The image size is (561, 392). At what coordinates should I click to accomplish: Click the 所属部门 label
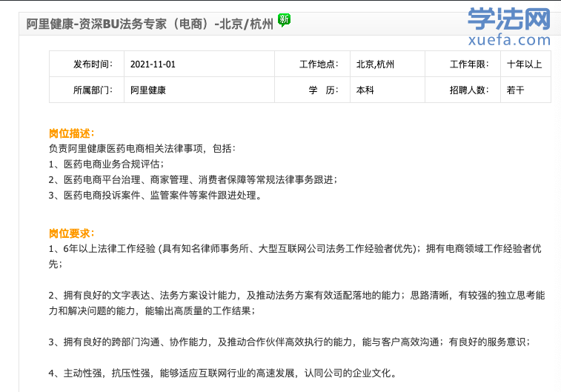point(93,90)
